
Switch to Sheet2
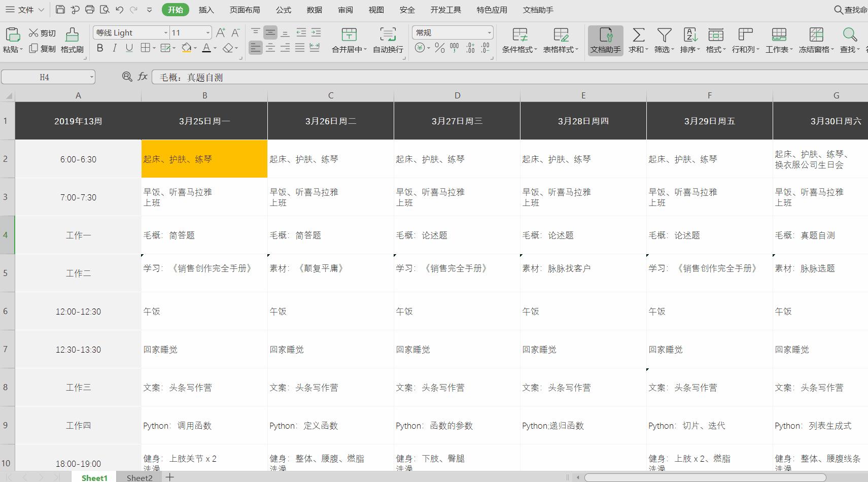(x=138, y=477)
